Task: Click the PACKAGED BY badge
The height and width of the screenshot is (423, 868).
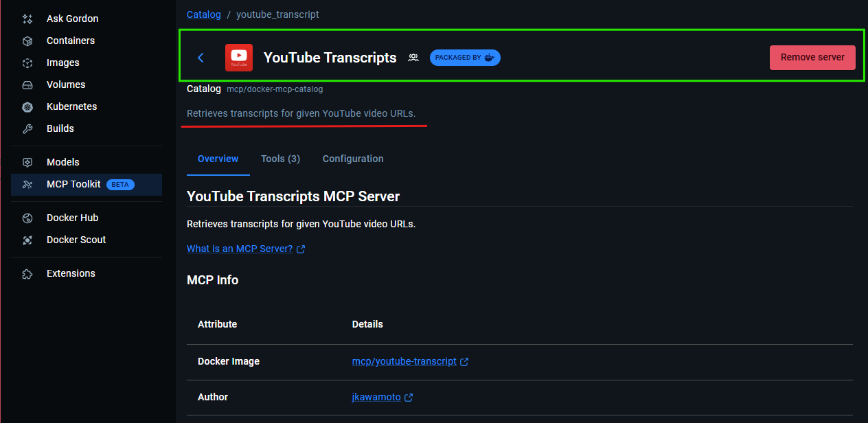Action: pos(465,58)
